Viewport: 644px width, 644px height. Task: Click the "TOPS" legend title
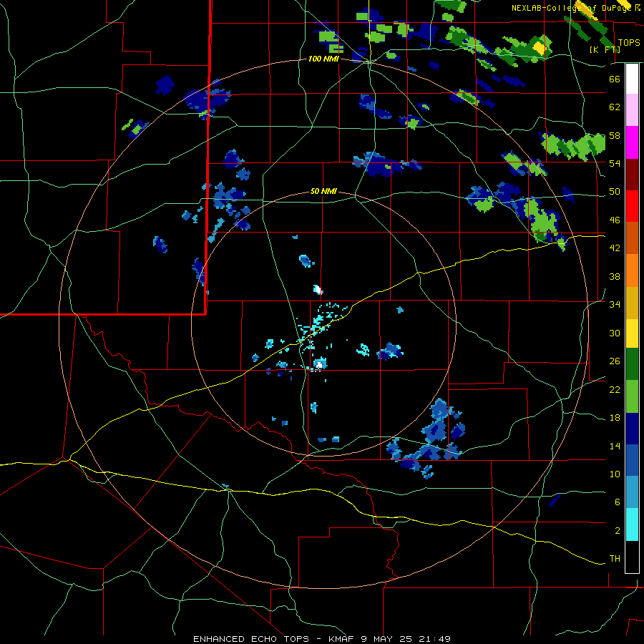pyautogui.click(x=629, y=43)
